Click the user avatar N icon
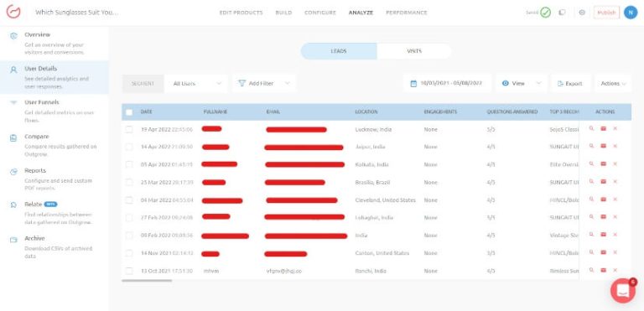The width and height of the screenshot is (644, 311). click(x=631, y=13)
